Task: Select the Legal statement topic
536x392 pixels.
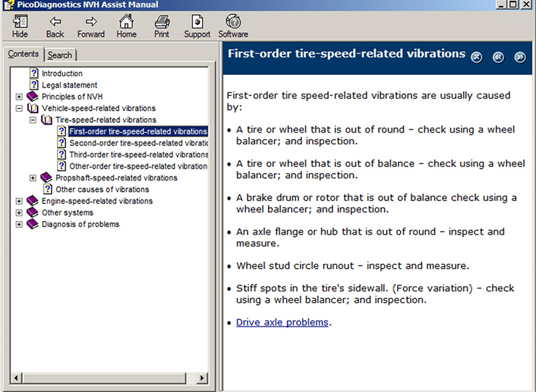Action: tap(69, 85)
